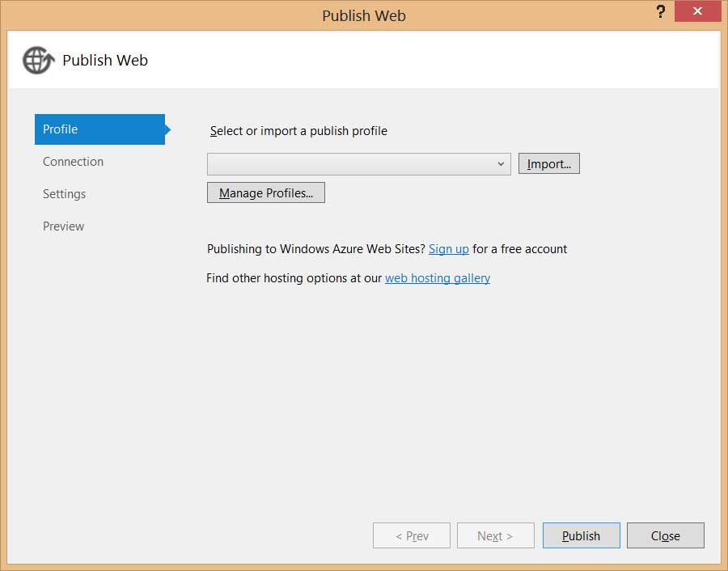The image size is (728, 571).
Task: Click the 'Publishing to Windows Azure Web Sites?' text
Action: point(316,249)
